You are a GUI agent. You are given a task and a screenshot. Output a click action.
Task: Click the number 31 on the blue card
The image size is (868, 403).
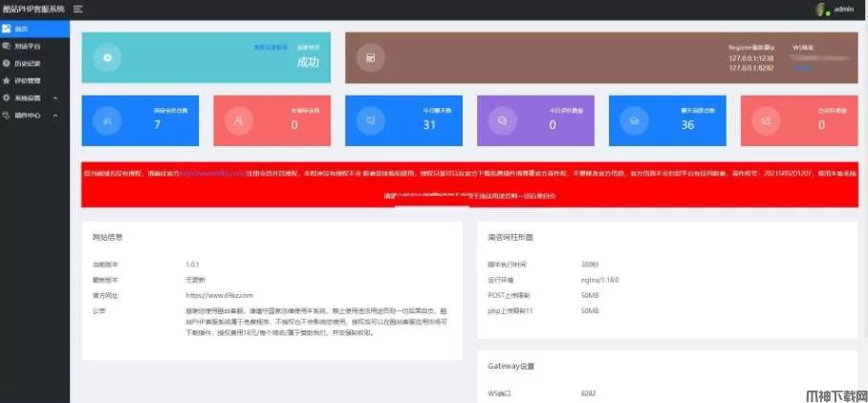429,125
